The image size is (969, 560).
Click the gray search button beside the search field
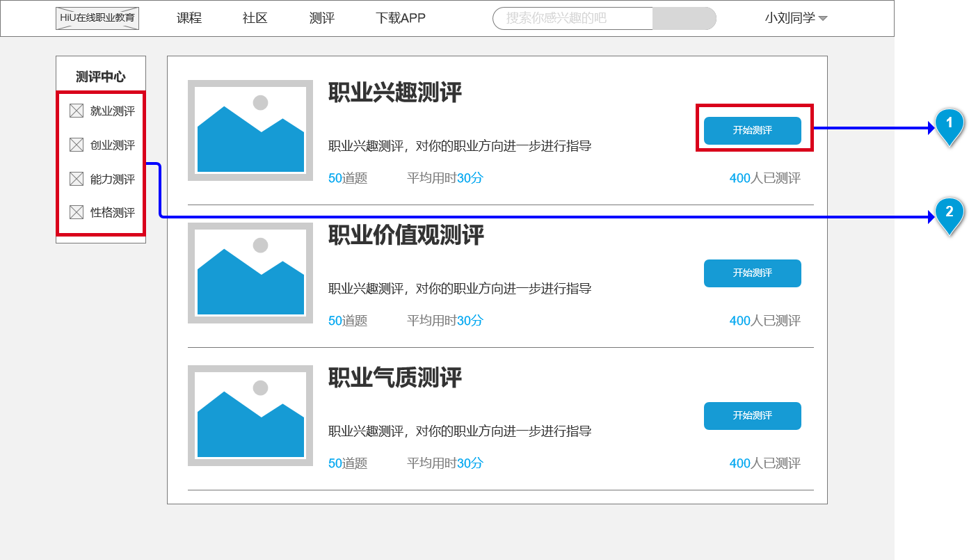(684, 18)
